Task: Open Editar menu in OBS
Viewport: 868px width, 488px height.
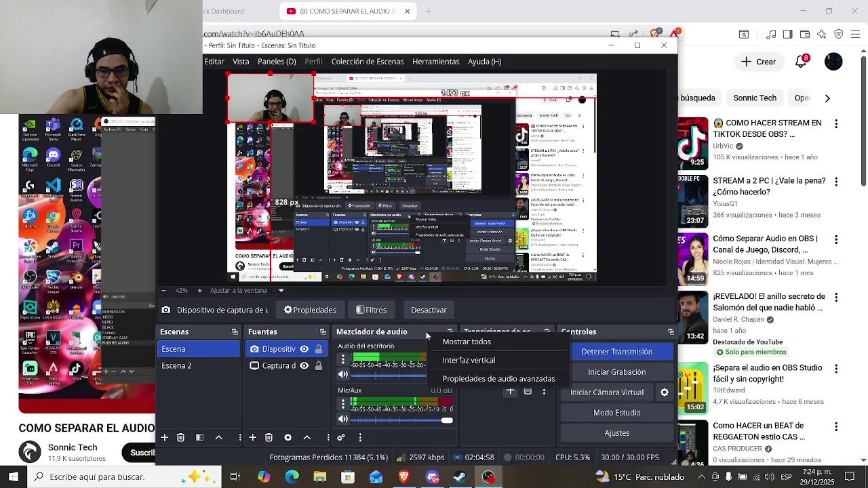Action: [x=214, y=62]
